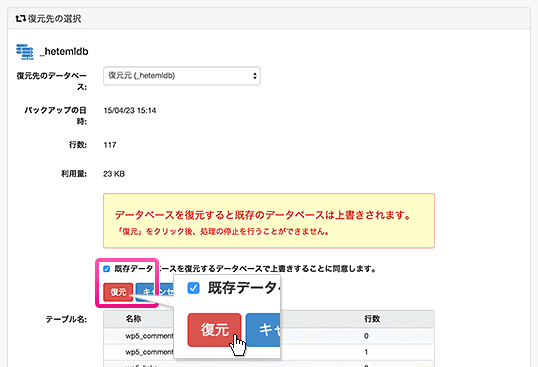
Task: Click the backup date value 15/04/23 15:14
Action: 130,110
